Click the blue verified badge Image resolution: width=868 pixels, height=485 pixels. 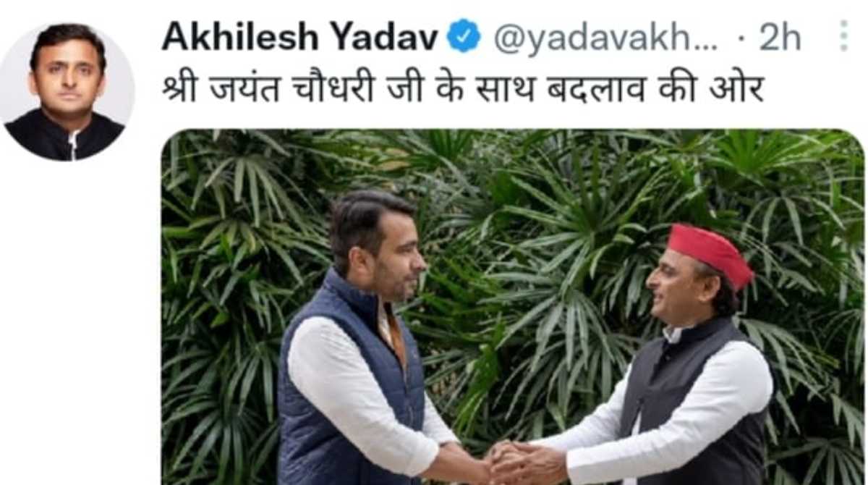click(463, 36)
